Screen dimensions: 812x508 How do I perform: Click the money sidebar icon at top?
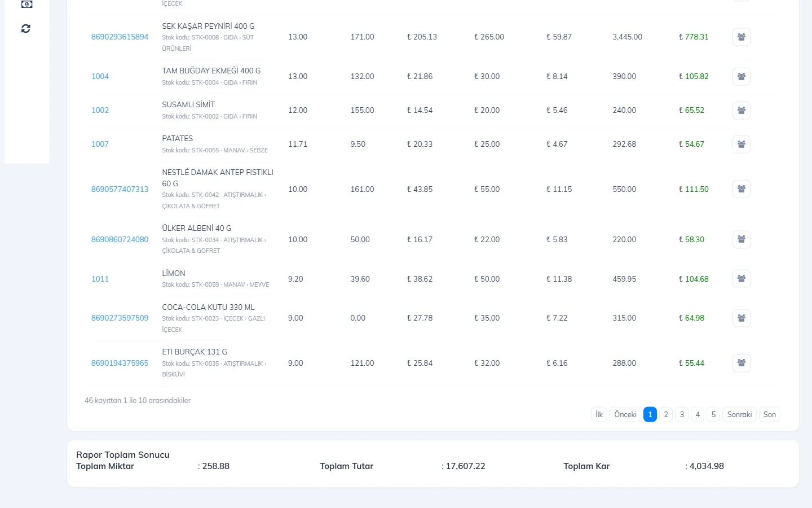tap(27, 4)
